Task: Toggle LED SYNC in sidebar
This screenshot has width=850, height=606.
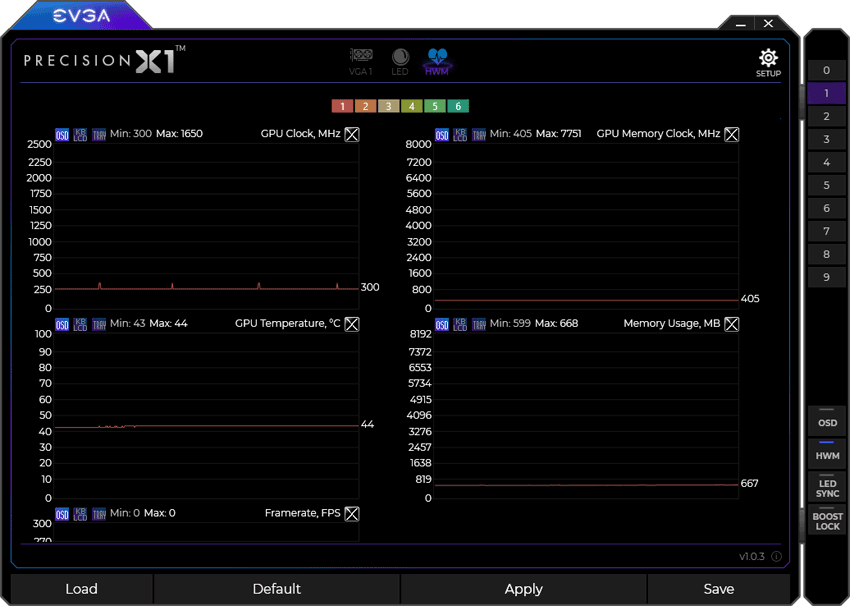Action: pos(827,487)
